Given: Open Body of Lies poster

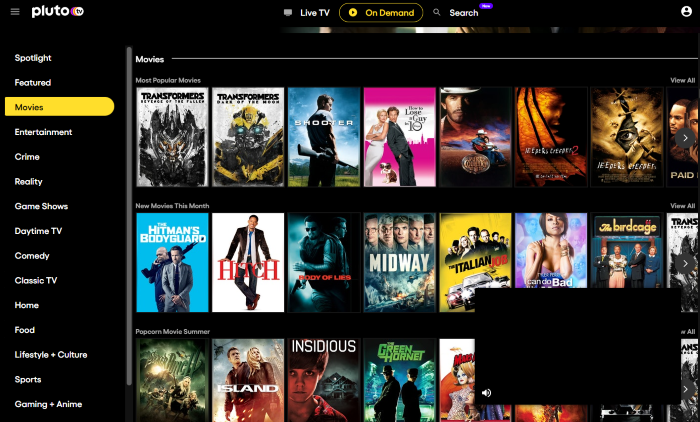Looking at the screenshot, I should tap(324, 263).
